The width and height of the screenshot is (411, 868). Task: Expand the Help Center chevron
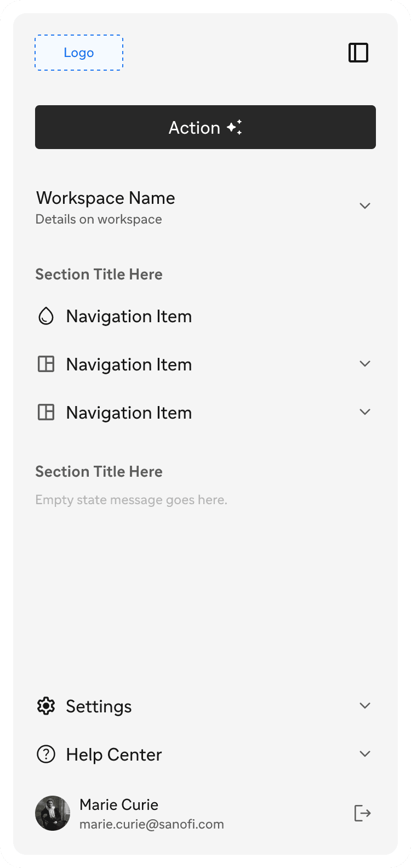(x=365, y=754)
